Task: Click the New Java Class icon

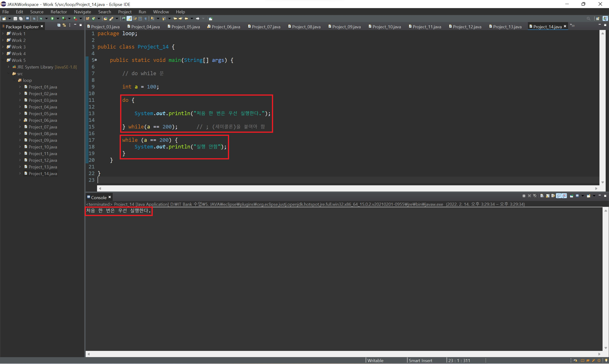Action: (x=93, y=19)
